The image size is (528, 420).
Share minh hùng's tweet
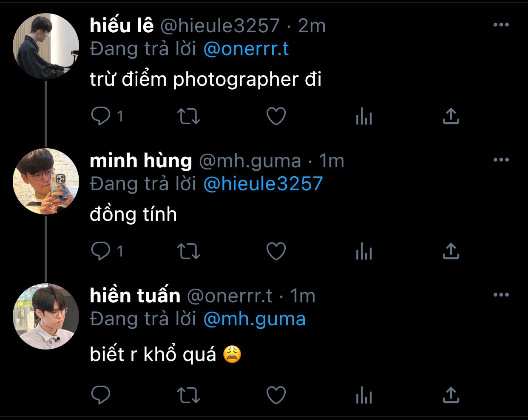point(451,251)
